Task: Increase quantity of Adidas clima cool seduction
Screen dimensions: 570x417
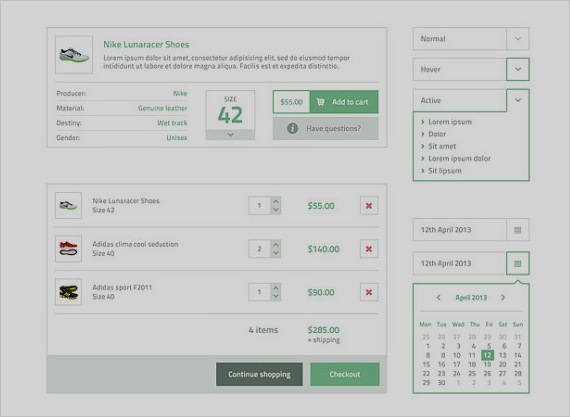Action: pyautogui.click(x=276, y=244)
